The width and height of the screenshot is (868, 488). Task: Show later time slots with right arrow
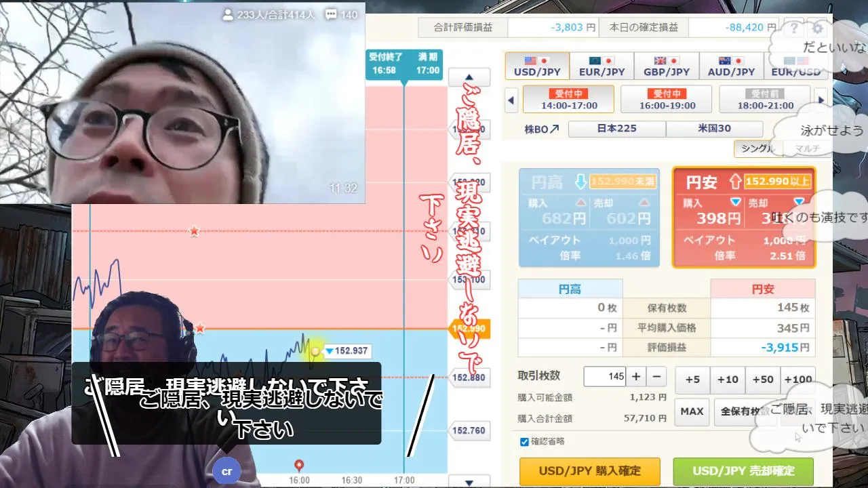(821, 100)
